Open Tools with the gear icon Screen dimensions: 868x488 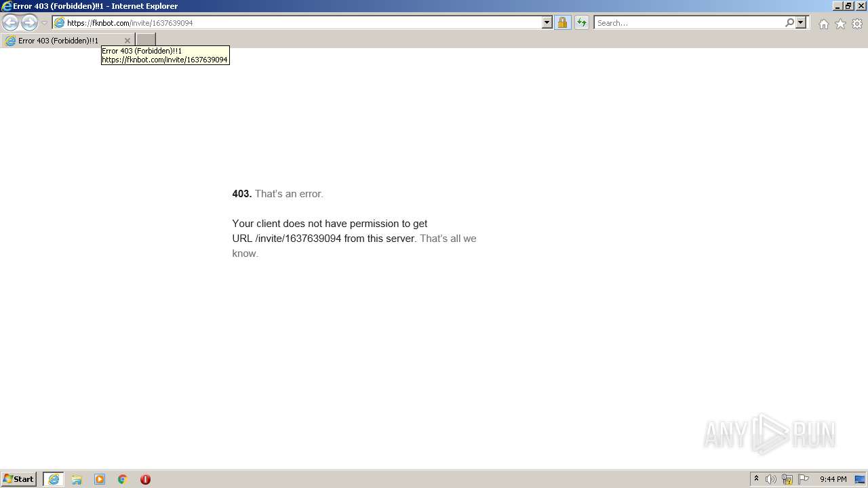tap(857, 24)
